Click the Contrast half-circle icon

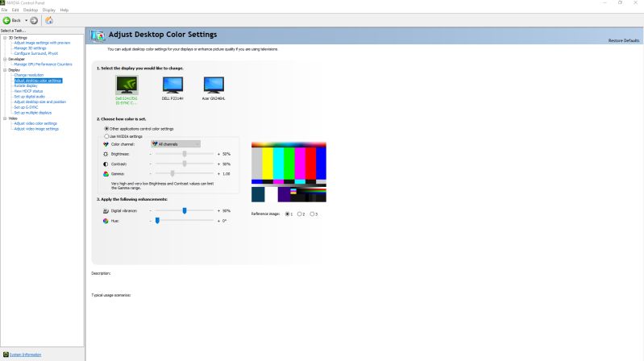(x=106, y=164)
